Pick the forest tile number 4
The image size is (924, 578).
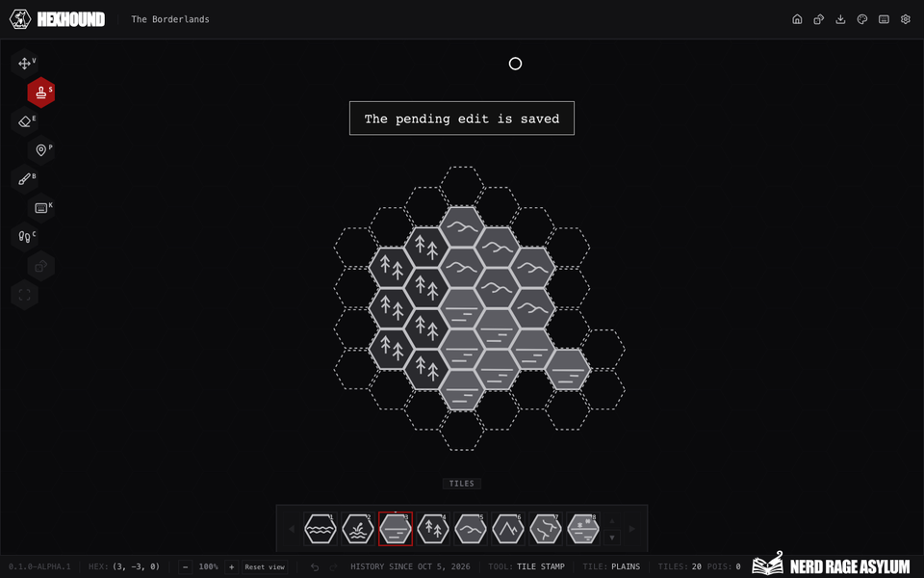click(x=433, y=529)
